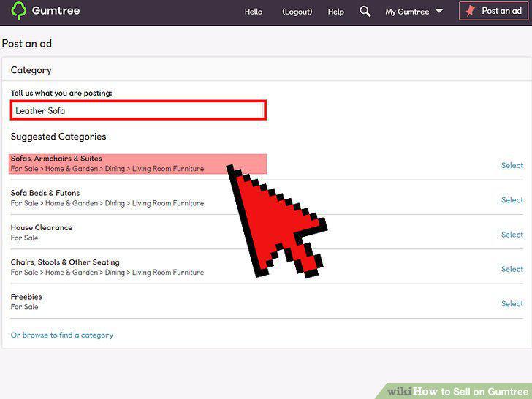Click the Gumtree tree logo icon
Image resolution: width=532 pixels, height=399 pixels.
click(19, 10)
